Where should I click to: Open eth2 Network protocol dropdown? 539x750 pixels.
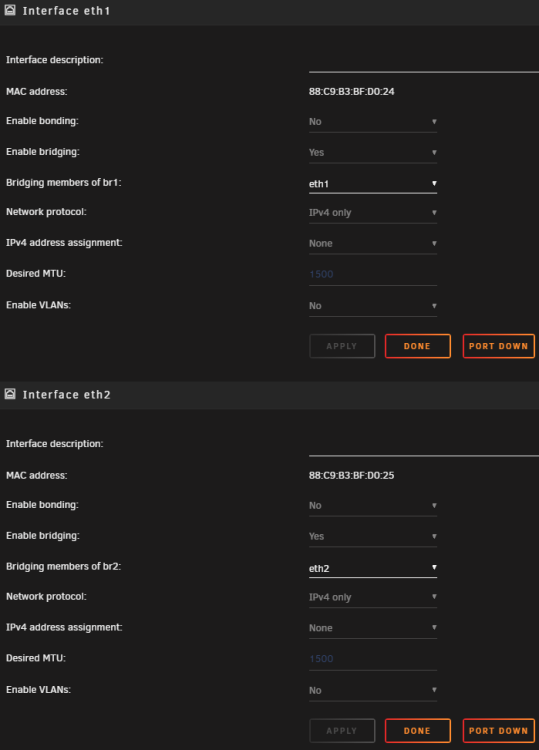(x=373, y=597)
